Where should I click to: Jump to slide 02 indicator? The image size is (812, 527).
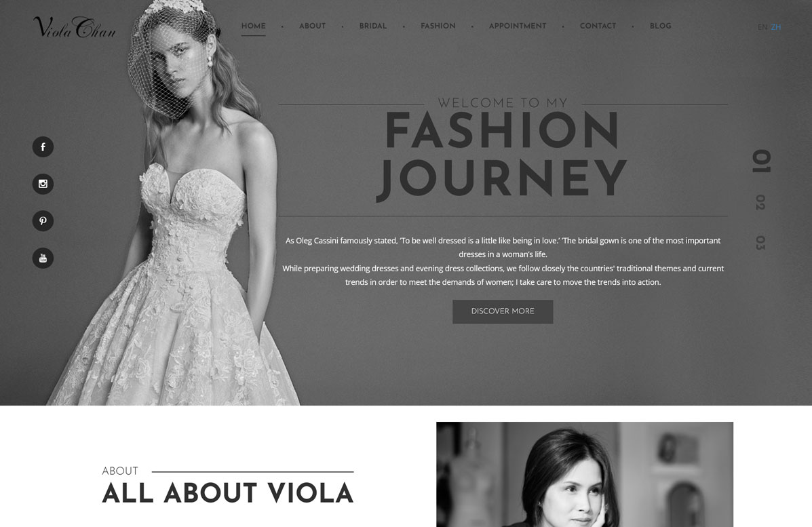tap(760, 202)
